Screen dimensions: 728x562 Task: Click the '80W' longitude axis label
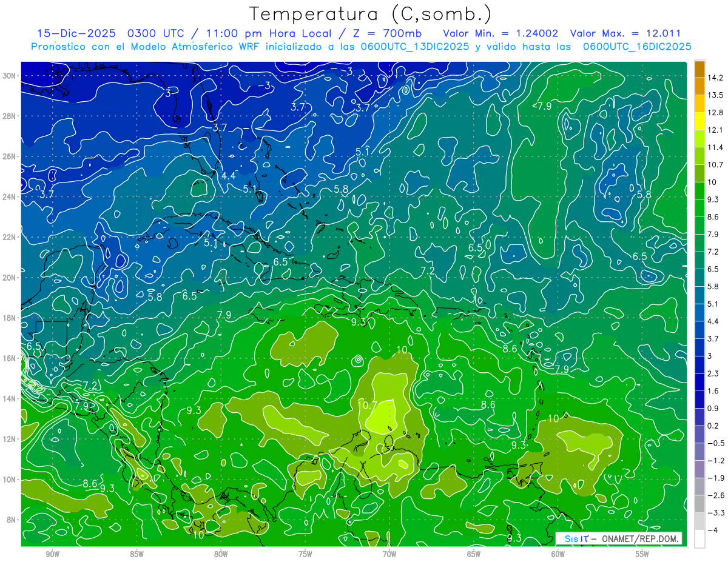tap(221, 554)
